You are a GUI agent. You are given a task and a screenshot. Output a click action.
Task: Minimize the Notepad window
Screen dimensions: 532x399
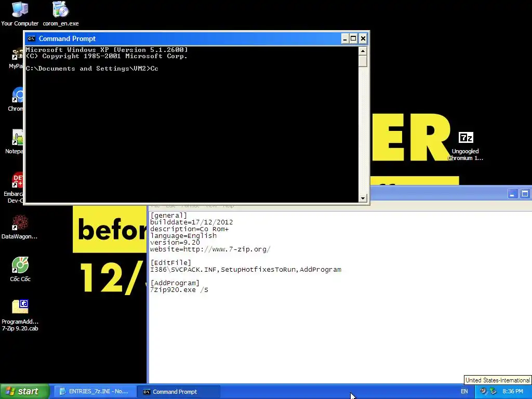[x=512, y=194]
